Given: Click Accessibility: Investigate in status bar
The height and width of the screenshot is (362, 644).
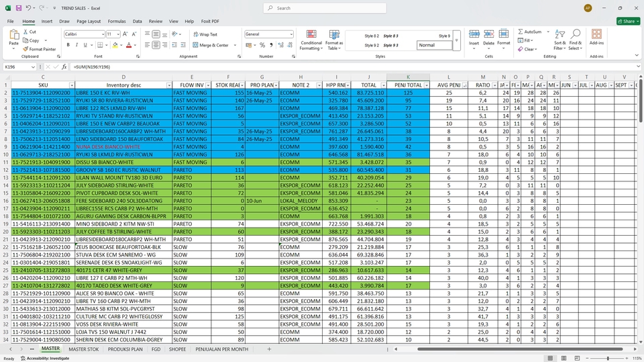Looking at the screenshot, I should [45, 358].
